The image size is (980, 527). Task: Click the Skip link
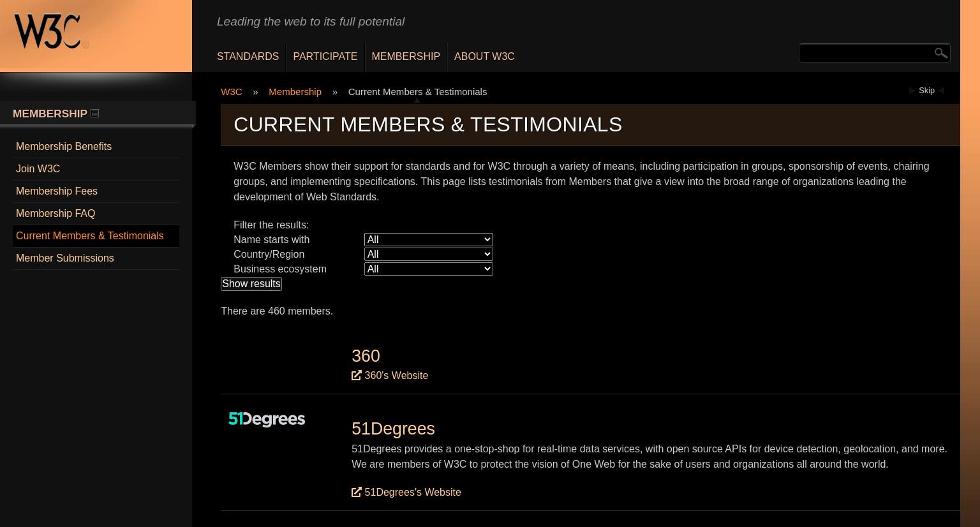click(926, 91)
